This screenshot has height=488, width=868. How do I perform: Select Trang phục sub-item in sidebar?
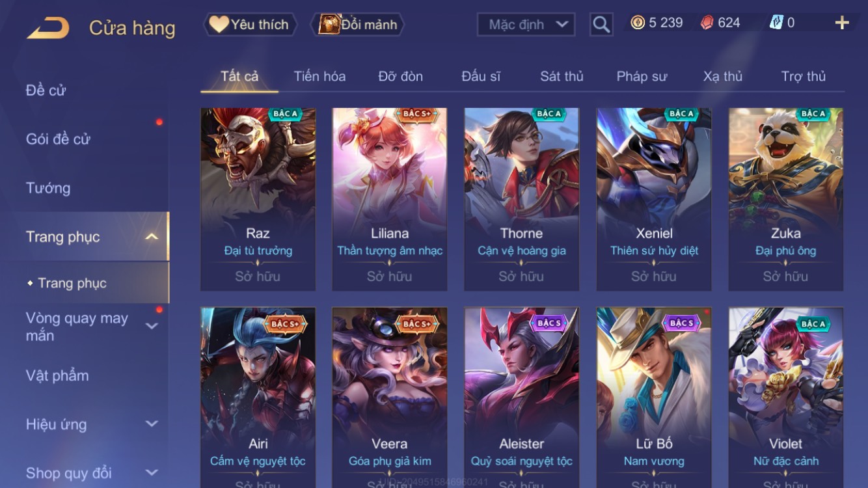tap(72, 283)
